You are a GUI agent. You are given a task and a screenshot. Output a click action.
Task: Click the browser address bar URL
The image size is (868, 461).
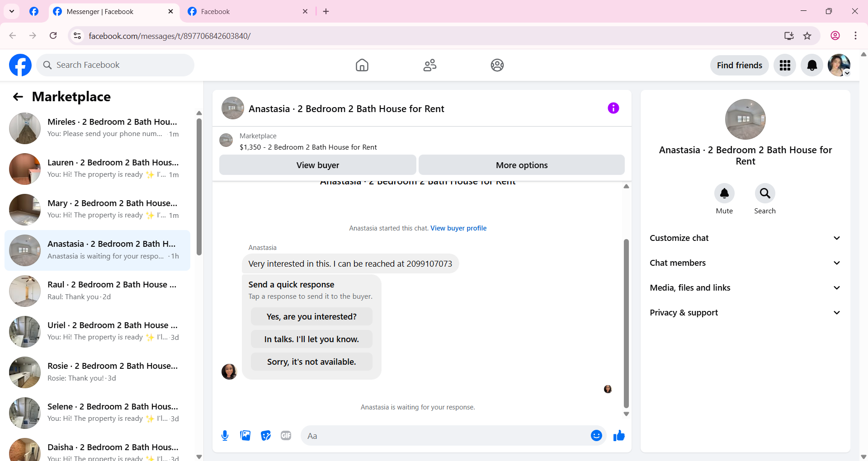(x=170, y=36)
